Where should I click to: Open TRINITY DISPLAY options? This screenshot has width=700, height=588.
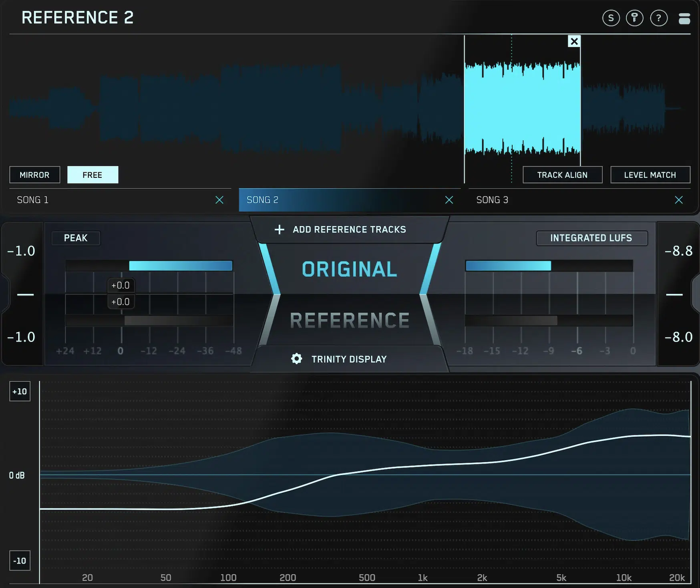click(349, 359)
